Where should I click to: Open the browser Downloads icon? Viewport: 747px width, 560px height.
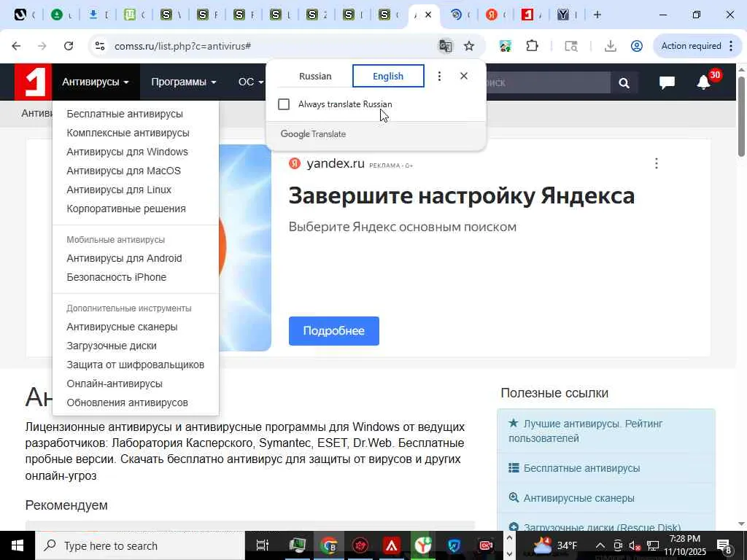coord(611,46)
